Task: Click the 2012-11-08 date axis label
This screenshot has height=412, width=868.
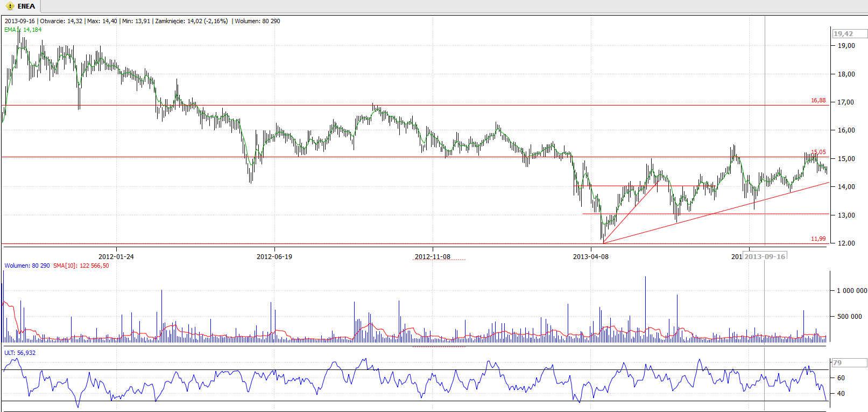Action: (x=433, y=256)
